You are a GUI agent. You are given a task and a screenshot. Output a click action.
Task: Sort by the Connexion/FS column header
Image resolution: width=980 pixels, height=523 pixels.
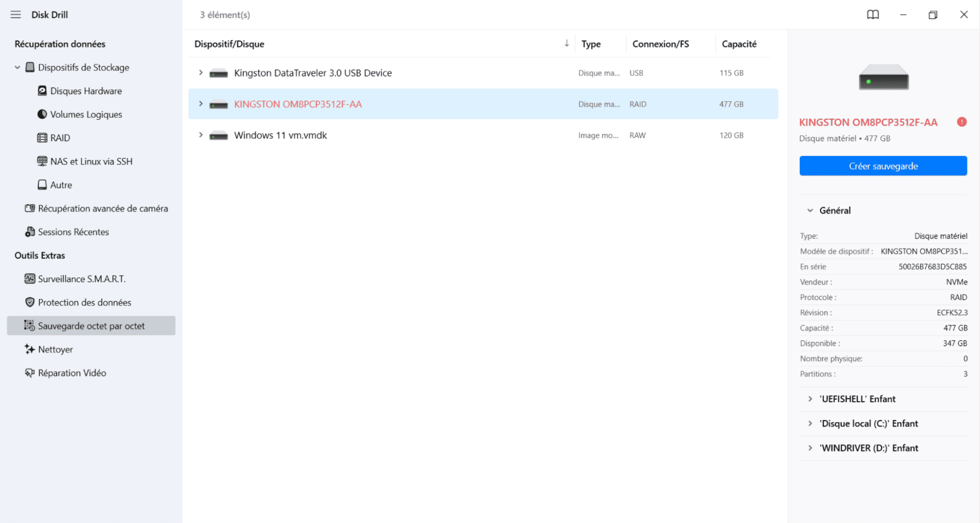click(660, 44)
